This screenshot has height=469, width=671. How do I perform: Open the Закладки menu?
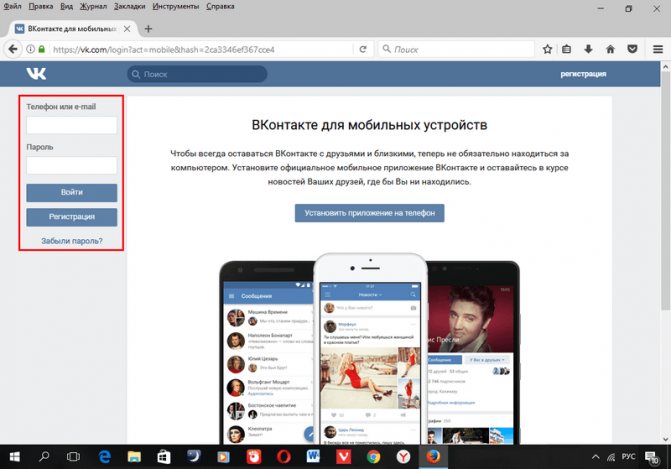(130, 6)
